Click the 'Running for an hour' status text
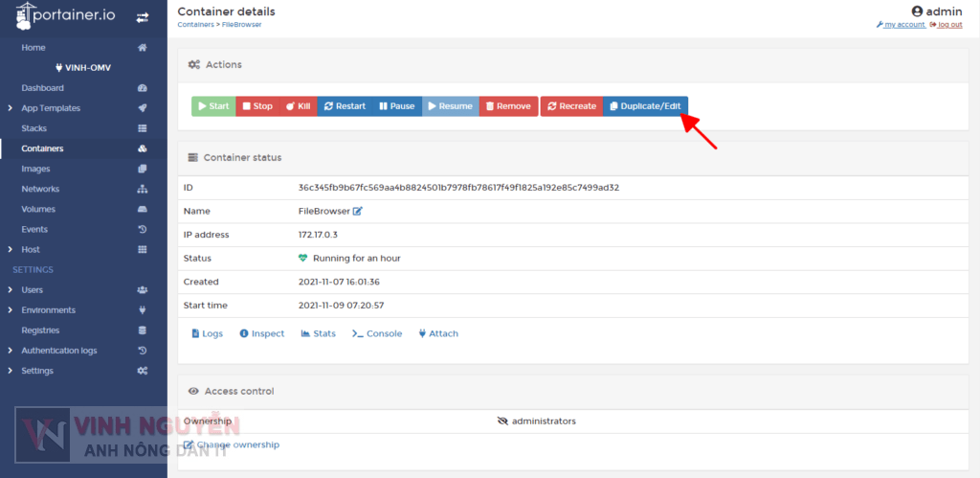980x478 pixels. 357,259
